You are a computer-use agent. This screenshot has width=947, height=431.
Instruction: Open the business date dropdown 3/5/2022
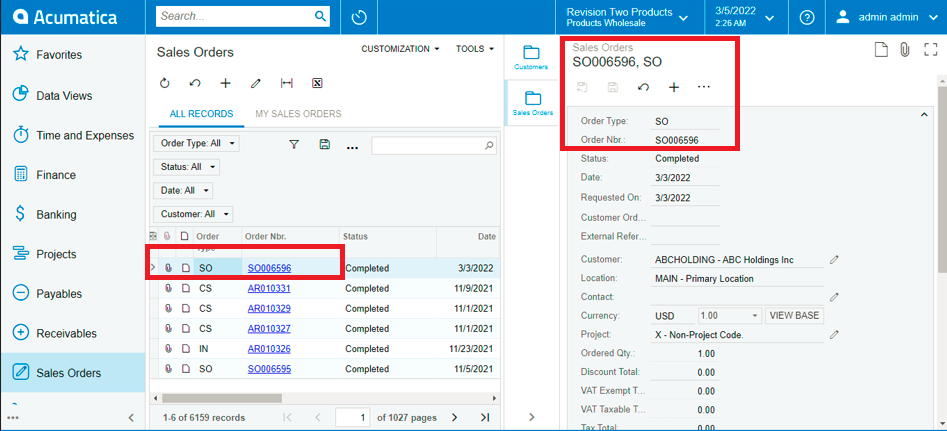point(744,18)
